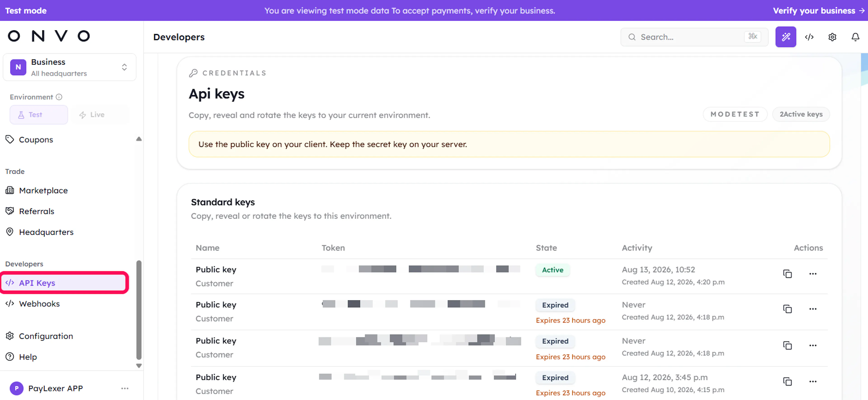Open Help in the sidebar
The width and height of the screenshot is (868, 400).
(21, 357)
